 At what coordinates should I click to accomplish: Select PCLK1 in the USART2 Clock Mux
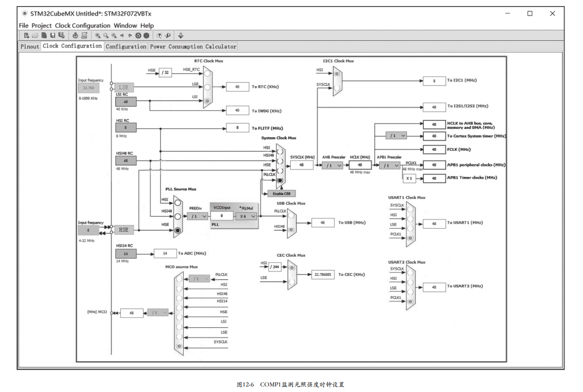coord(410,301)
